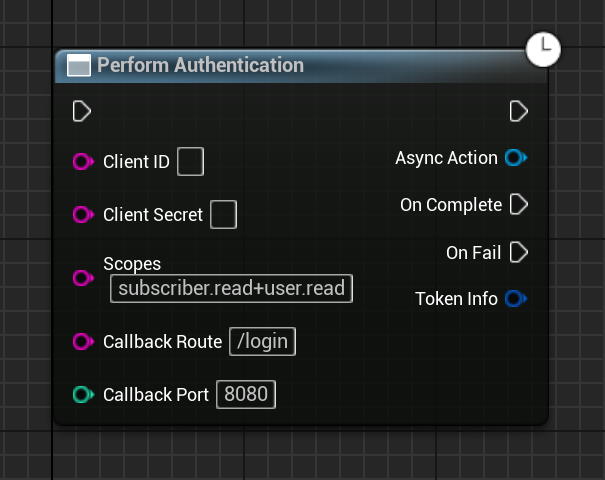The image size is (605, 480).
Task: Click the Scopes label
Action: (x=132, y=264)
